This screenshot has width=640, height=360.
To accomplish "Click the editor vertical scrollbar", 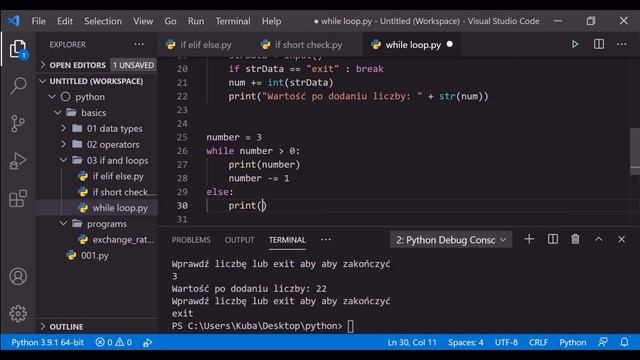I will 635,151.
